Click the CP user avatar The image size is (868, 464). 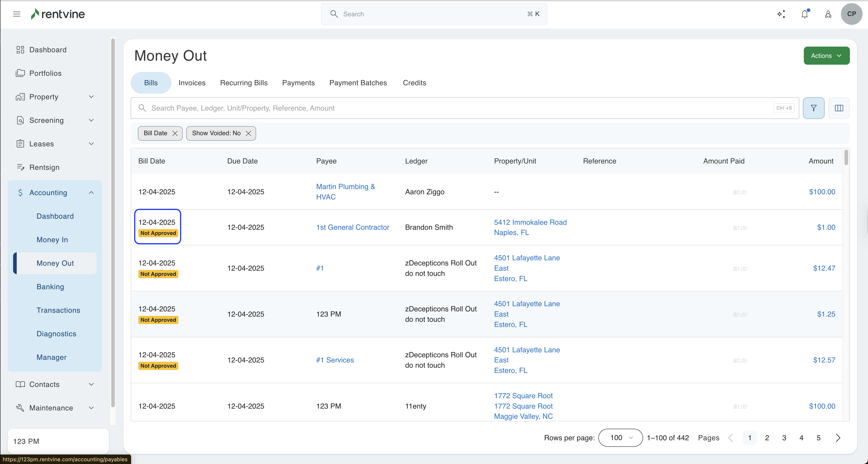point(851,14)
